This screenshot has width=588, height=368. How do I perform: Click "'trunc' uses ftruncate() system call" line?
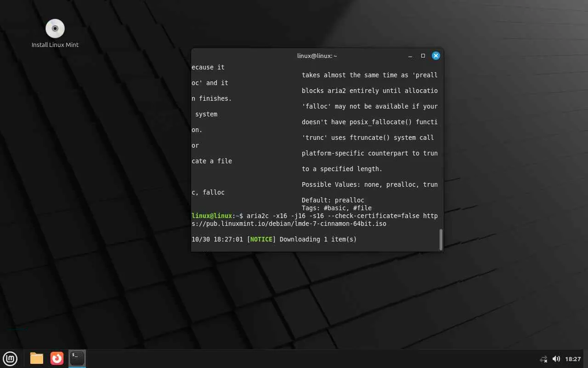[x=368, y=138]
